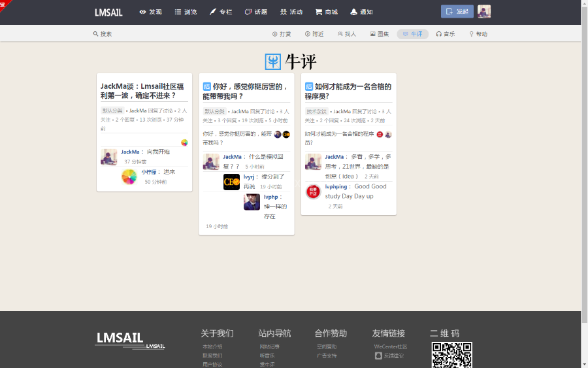Image resolution: width=588 pixels, height=368 pixels.
Task: Open the 商城 shopping cart icon
Action: 319,12
